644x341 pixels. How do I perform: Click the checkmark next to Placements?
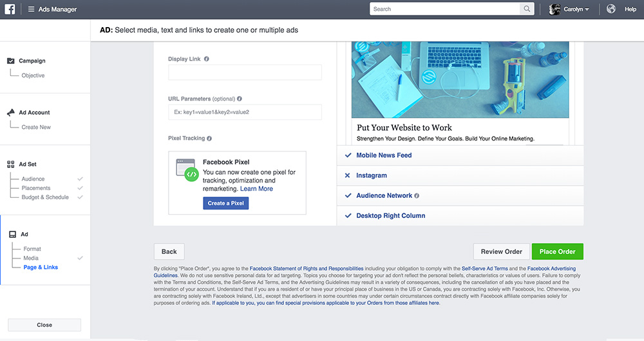tap(80, 188)
